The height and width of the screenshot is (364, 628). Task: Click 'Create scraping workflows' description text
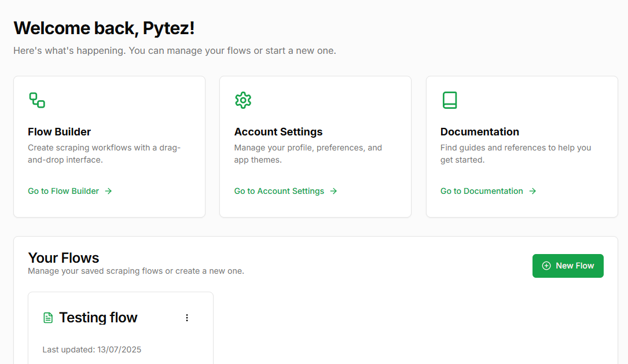(x=104, y=154)
